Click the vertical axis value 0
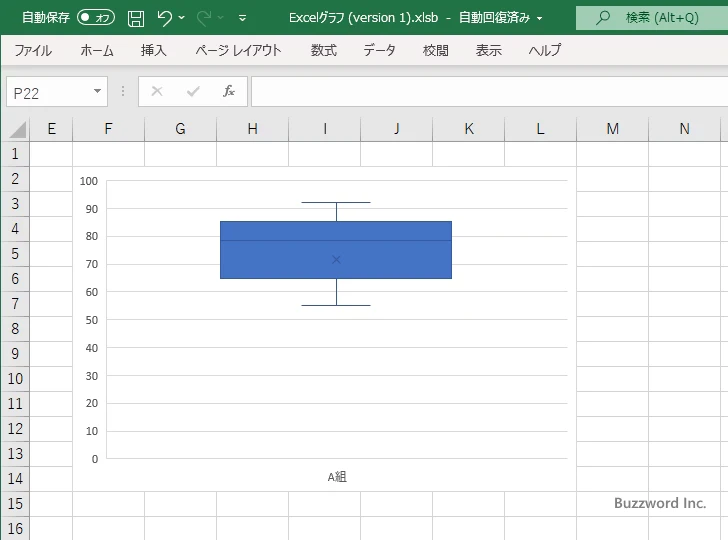728x540 pixels. point(95,459)
